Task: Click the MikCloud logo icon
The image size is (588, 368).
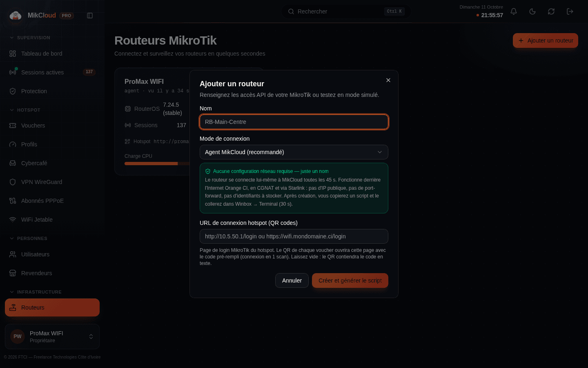Action: tap(16, 16)
